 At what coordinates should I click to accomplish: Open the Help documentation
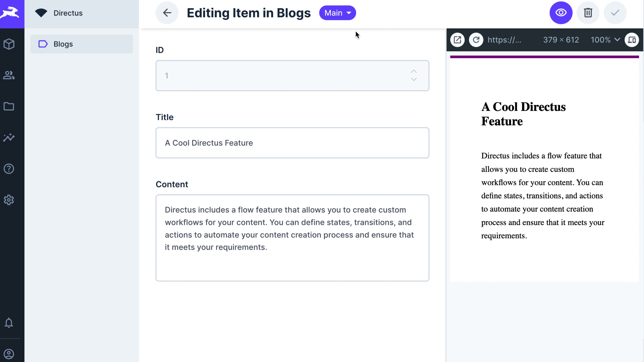tap(9, 169)
